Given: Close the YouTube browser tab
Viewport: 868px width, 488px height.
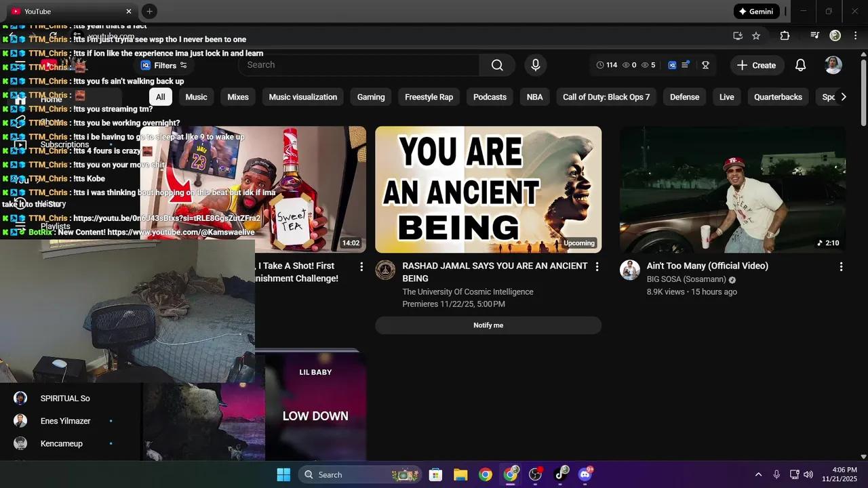Looking at the screenshot, I should pyautogui.click(x=129, y=12).
